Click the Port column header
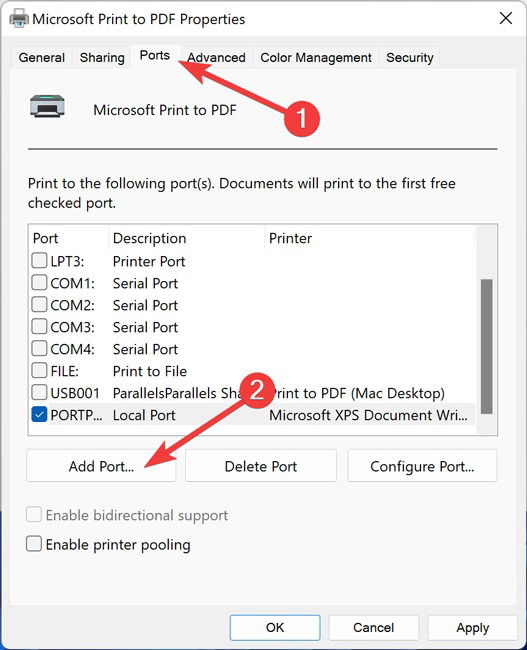 pyautogui.click(x=69, y=238)
